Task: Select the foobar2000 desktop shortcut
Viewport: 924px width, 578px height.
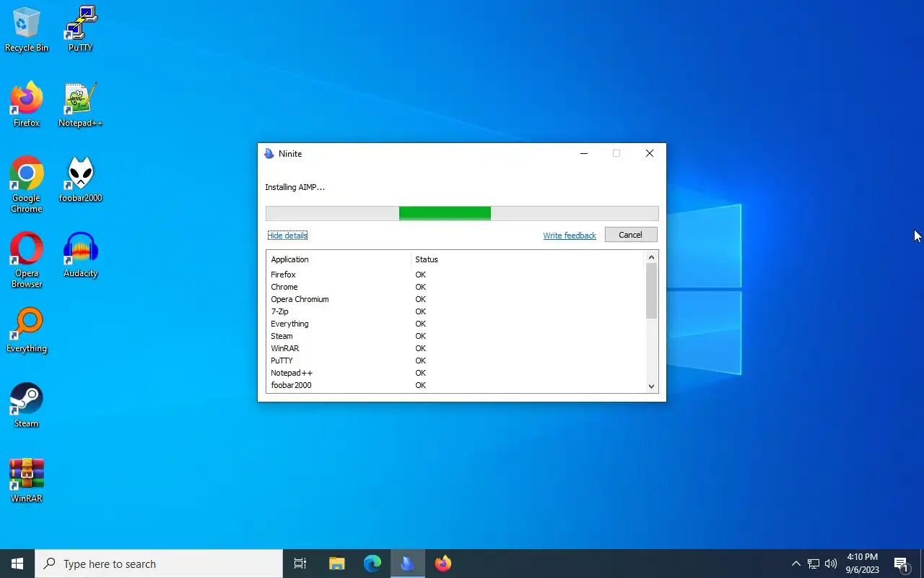Action: 80,181
